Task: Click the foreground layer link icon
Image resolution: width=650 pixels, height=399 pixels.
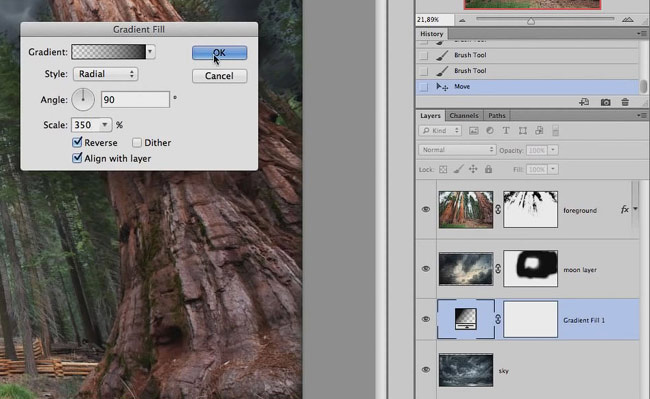Action: [x=498, y=210]
